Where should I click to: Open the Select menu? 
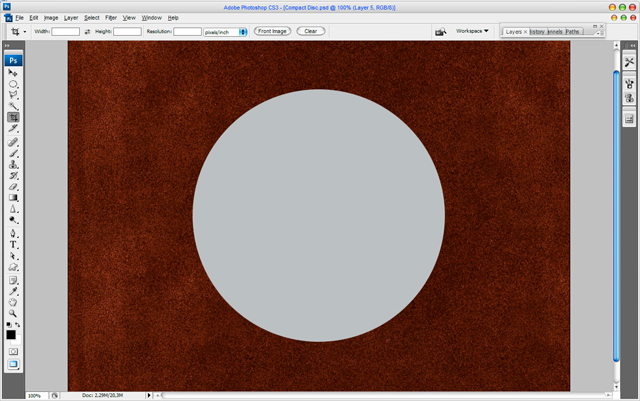coord(92,18)
